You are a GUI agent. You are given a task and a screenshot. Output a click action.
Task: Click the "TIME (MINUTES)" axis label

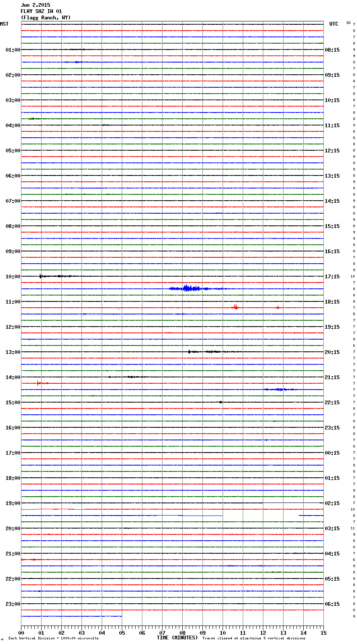coord(177,638)
